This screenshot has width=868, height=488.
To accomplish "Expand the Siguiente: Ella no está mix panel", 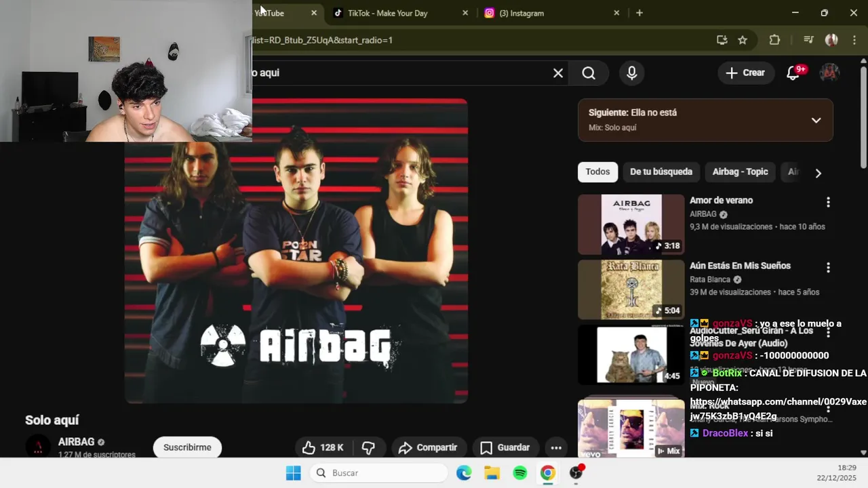I will pyautogui.click(x=816, y=120).
